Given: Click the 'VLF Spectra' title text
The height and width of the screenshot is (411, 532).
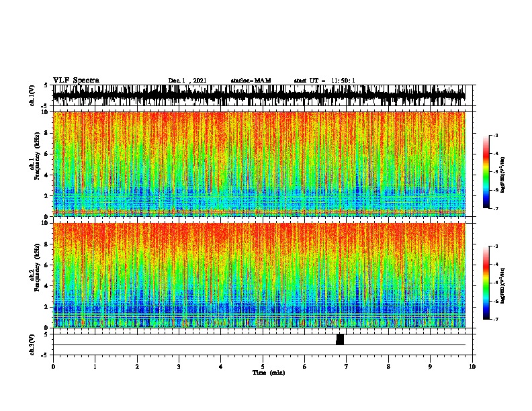Looking at the screenshot, I should pyautogui.click(x=76, y=81).
